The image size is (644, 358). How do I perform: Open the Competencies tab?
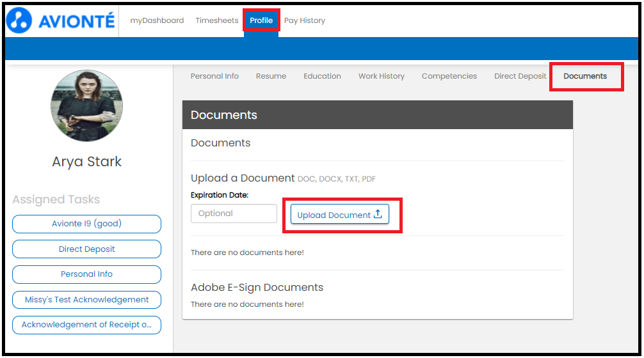449,76
